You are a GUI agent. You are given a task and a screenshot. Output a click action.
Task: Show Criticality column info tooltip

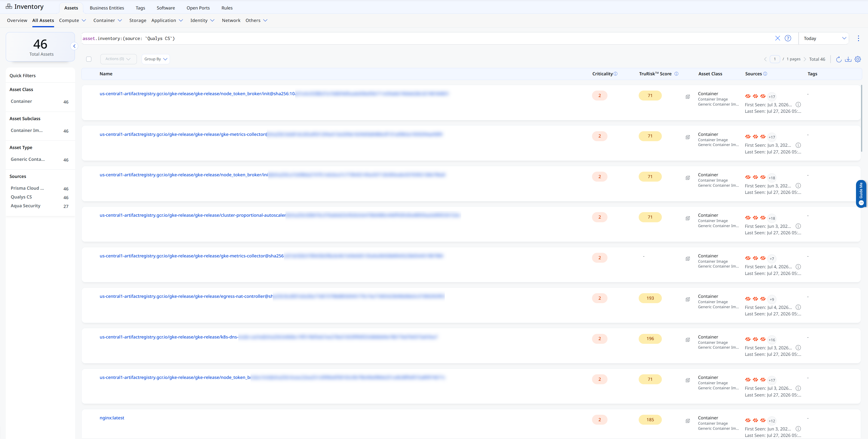615,74
